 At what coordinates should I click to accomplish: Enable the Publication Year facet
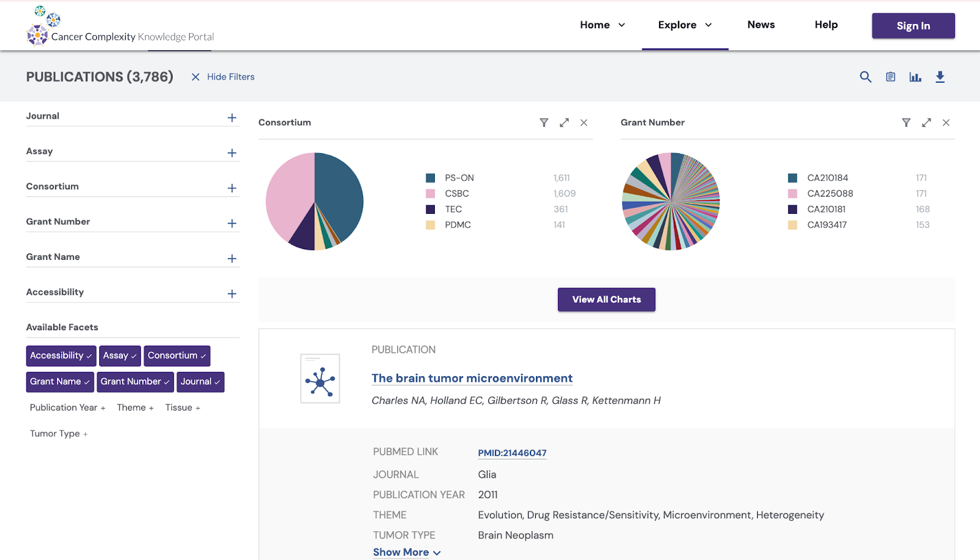point(67,407)
